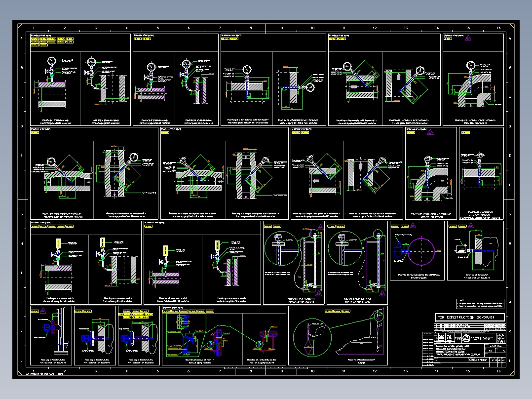
Task: Click column number 10 on bottom border
Action: coord(312,371)
